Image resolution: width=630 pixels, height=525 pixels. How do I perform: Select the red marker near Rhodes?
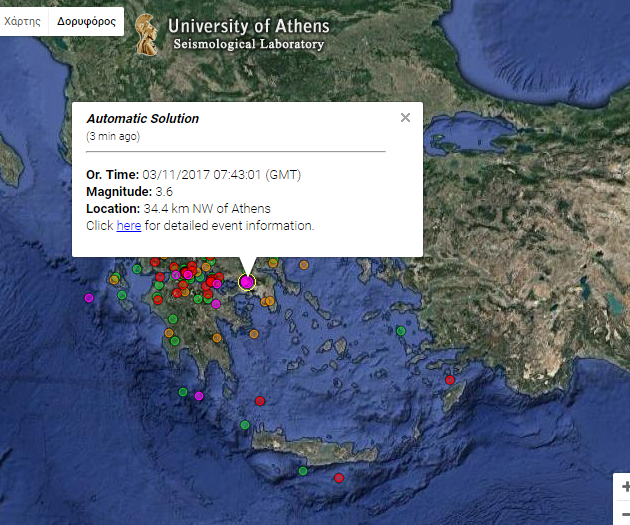(450, 380)
